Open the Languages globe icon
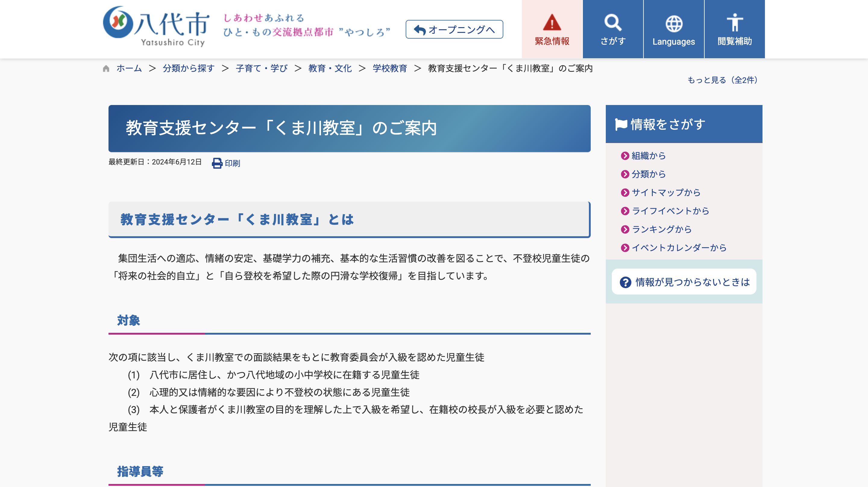This screenshot has width=868, height=487. click(674, 24)
